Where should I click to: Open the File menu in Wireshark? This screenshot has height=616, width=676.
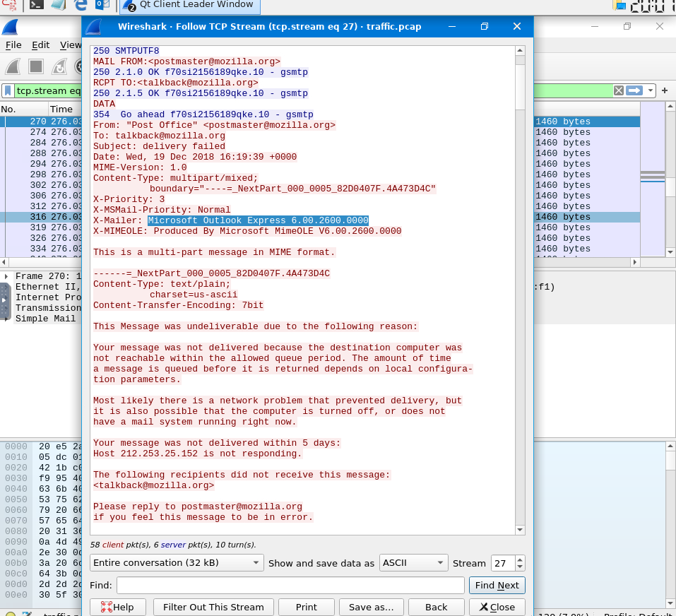pos(13,45)
